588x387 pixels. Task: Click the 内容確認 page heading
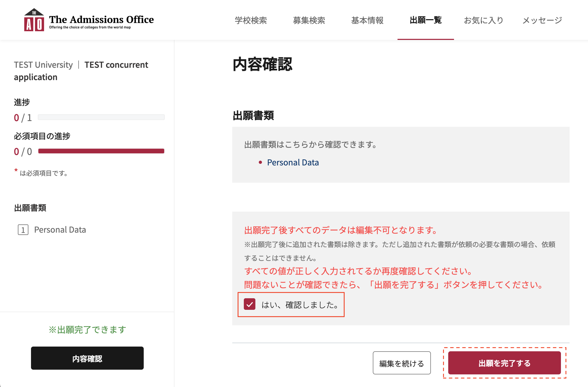click(x=262, y=64)
